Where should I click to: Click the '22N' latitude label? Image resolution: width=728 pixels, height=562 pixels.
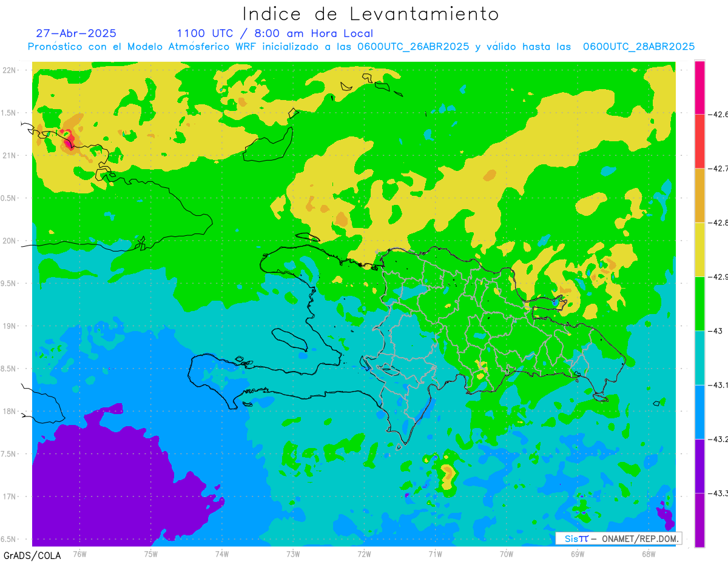click(10, 70)
